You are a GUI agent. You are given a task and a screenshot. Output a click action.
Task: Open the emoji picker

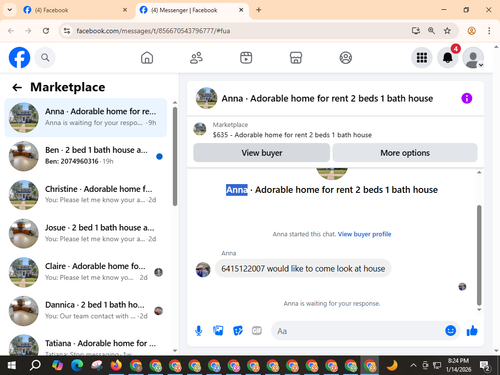click(450, 331)
